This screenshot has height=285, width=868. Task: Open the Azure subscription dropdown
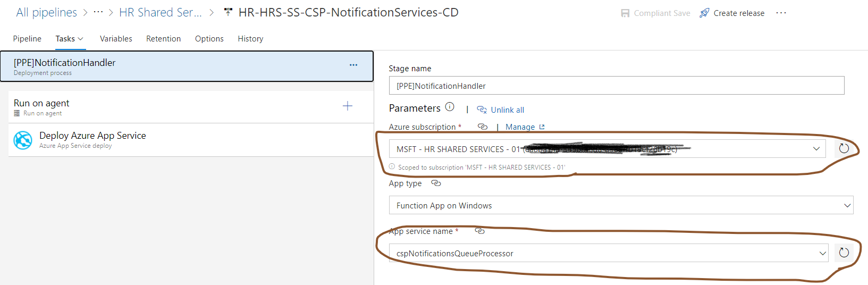click(x=607, y=149)
